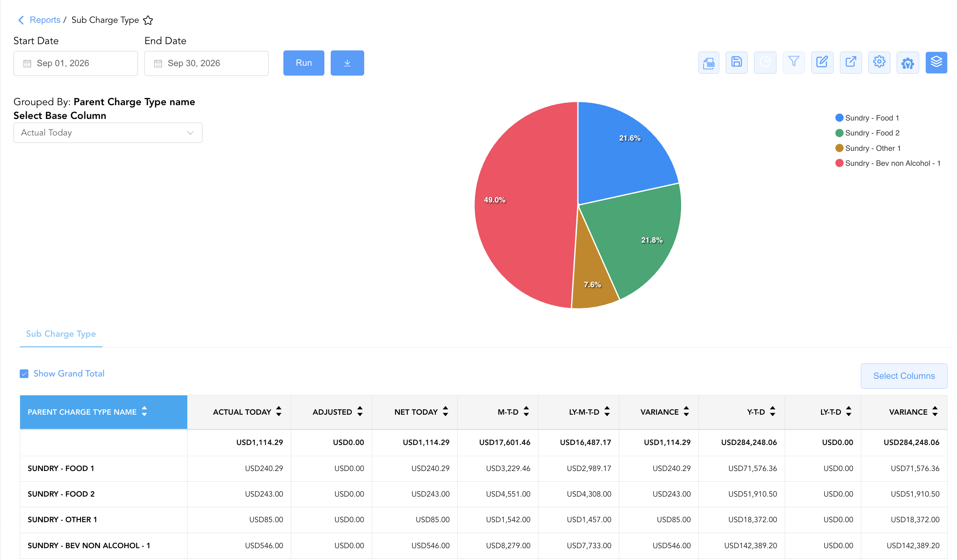The image size is (957, 560).
Task: Click the Run button
Action: click(x=304, y=63)
